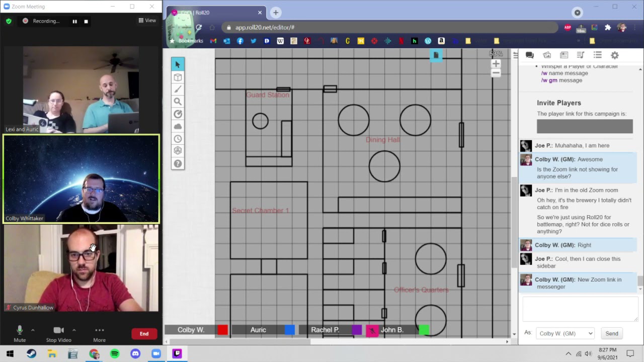Mute the microphone in Zoom
The image size is (644, 362).
[20, 334]
